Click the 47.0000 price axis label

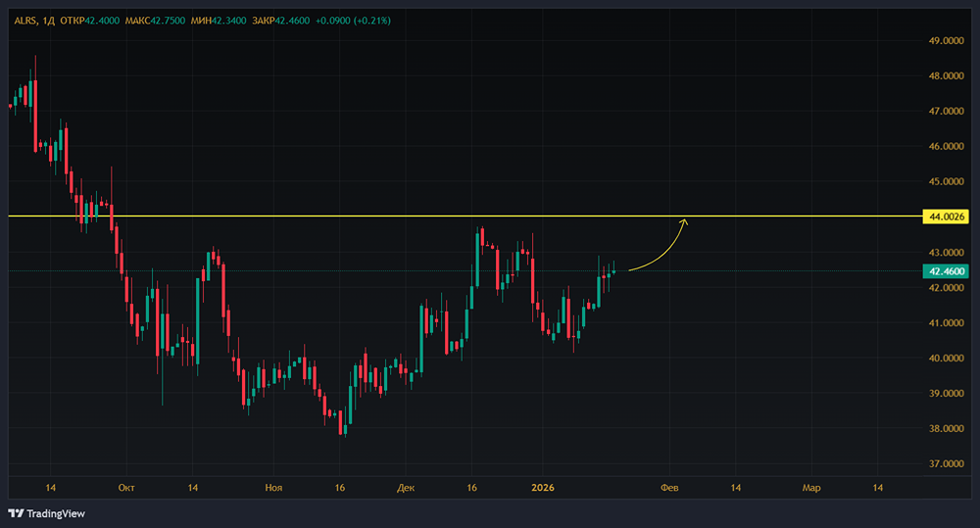point(947,112)
